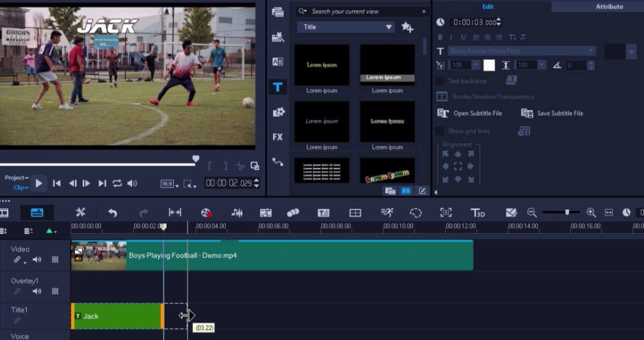
Task: Switch to the Attribute tab
Action: tap(609, 6)
